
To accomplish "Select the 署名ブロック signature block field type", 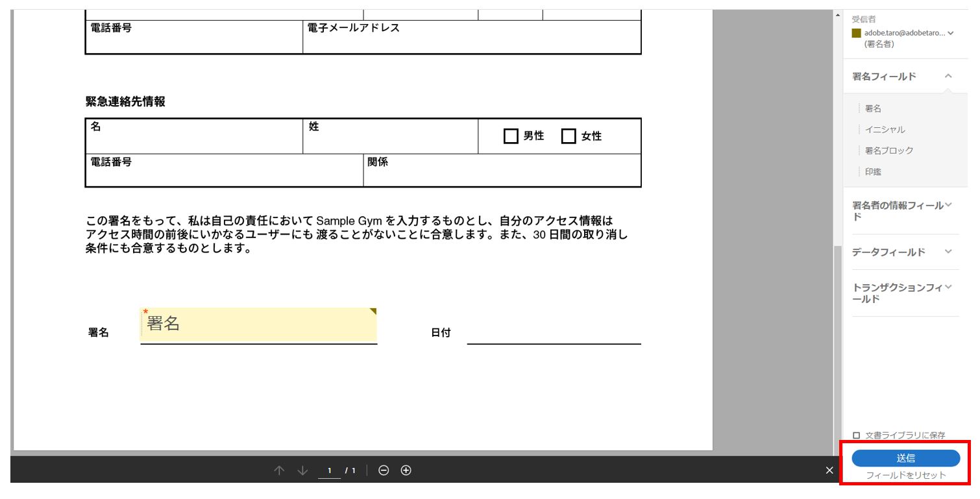I will [888, 150].
